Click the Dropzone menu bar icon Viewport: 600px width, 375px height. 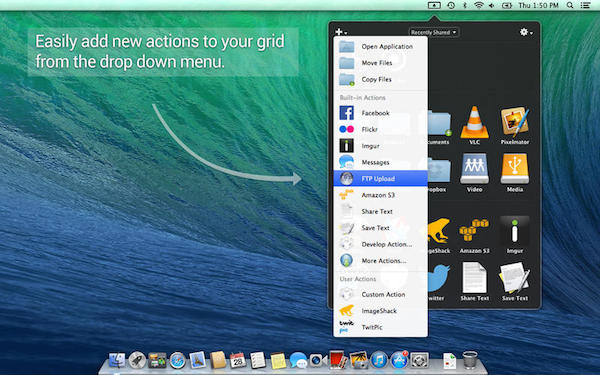434,5
